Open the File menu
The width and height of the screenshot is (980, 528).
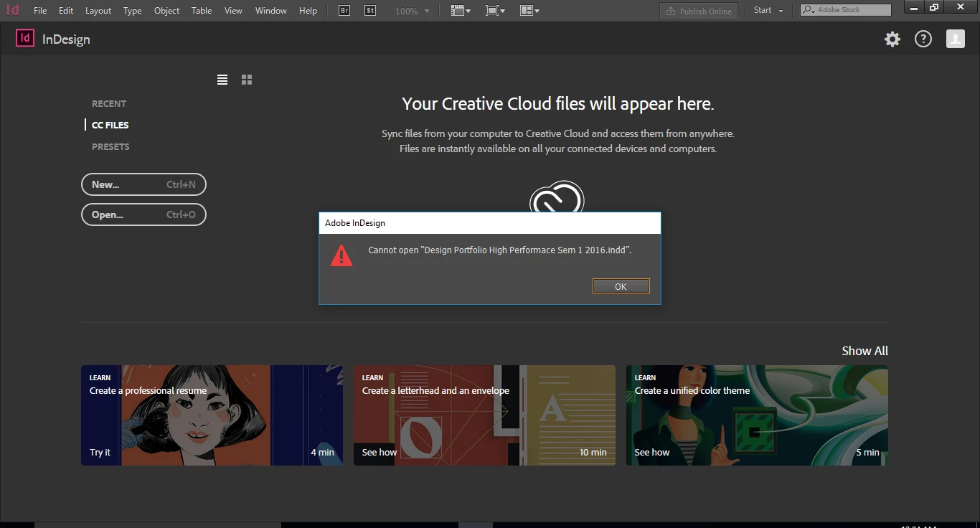(40, 11)
